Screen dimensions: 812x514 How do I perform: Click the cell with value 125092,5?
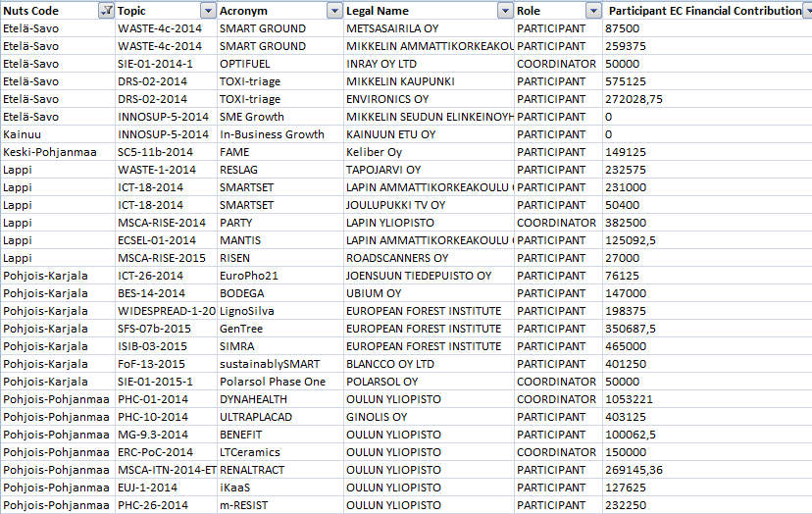pyautogui.click(x=707, y=240)
